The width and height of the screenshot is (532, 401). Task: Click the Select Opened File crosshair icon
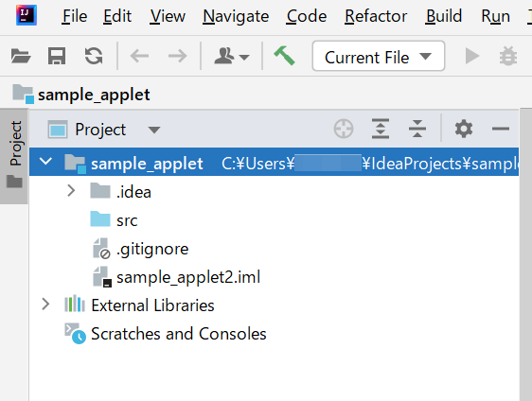(344, 129)
